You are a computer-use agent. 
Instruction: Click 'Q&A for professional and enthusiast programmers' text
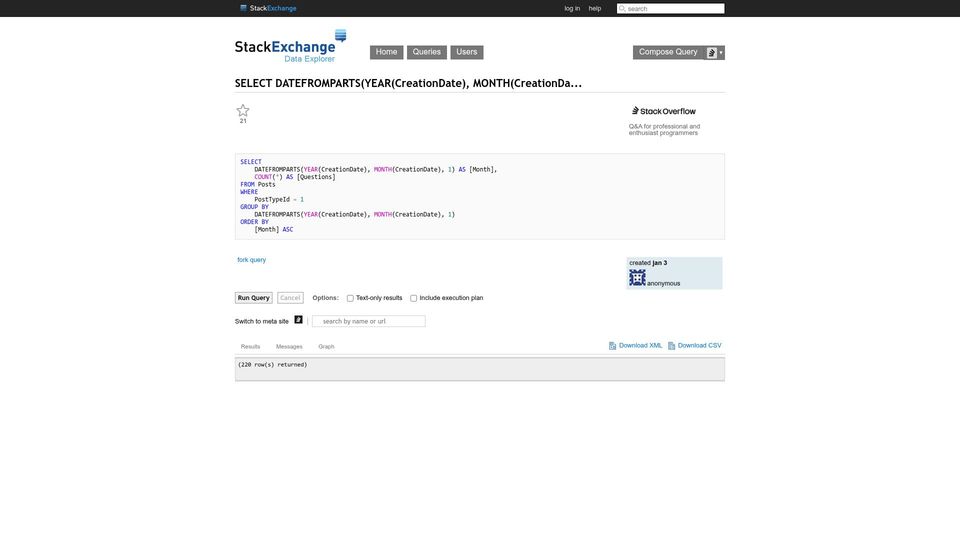[664, 130]
